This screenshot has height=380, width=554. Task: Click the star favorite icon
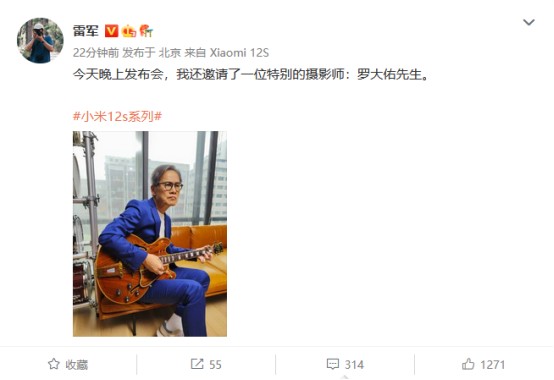54,364
